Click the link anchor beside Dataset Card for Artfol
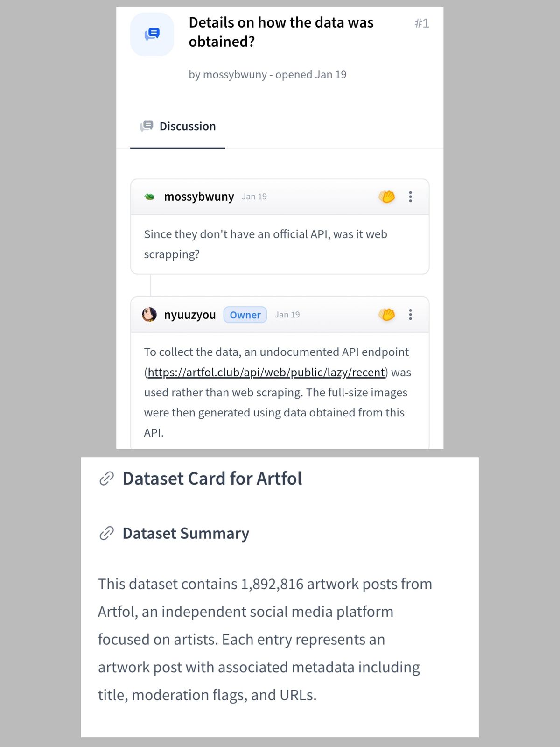Screen dimensions: 560x747 point(107,479)
